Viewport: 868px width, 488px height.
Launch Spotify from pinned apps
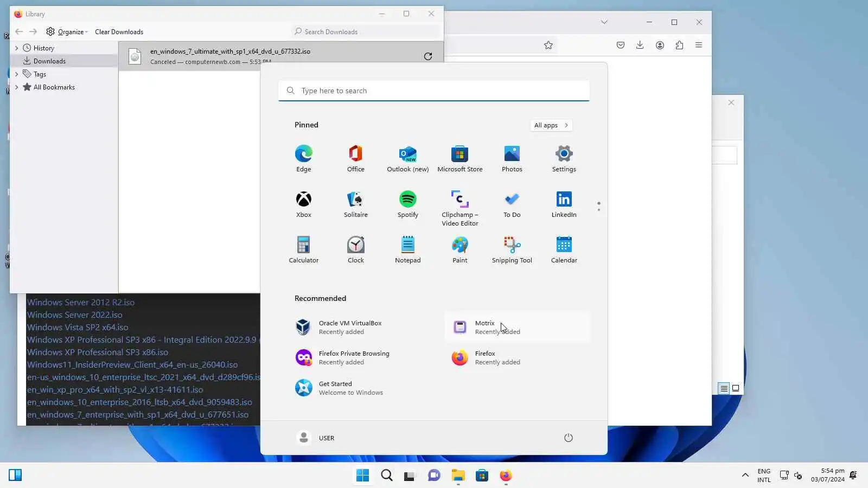tap(408, 204)
